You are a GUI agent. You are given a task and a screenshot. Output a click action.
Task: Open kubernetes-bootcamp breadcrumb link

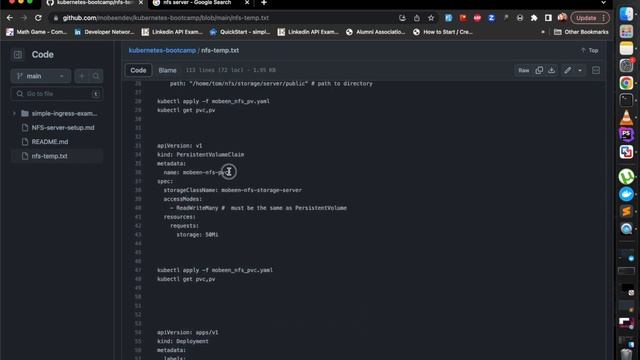[x=162, y=50]
